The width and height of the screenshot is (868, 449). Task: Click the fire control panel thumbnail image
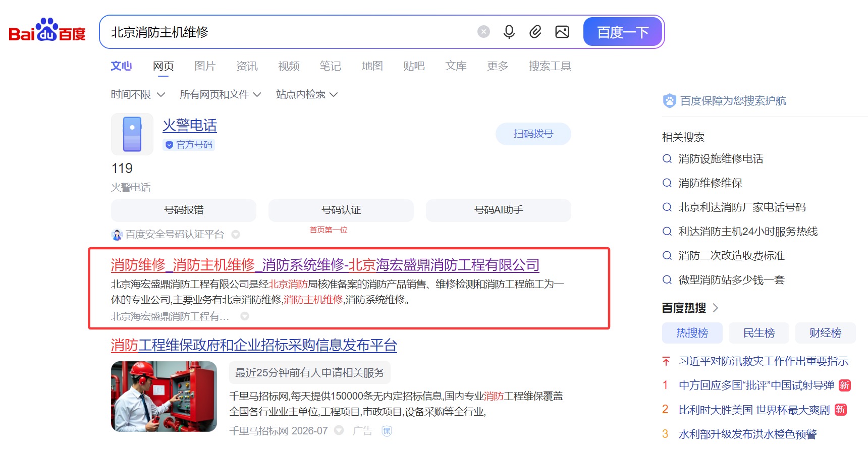click(x=164, y=397)
